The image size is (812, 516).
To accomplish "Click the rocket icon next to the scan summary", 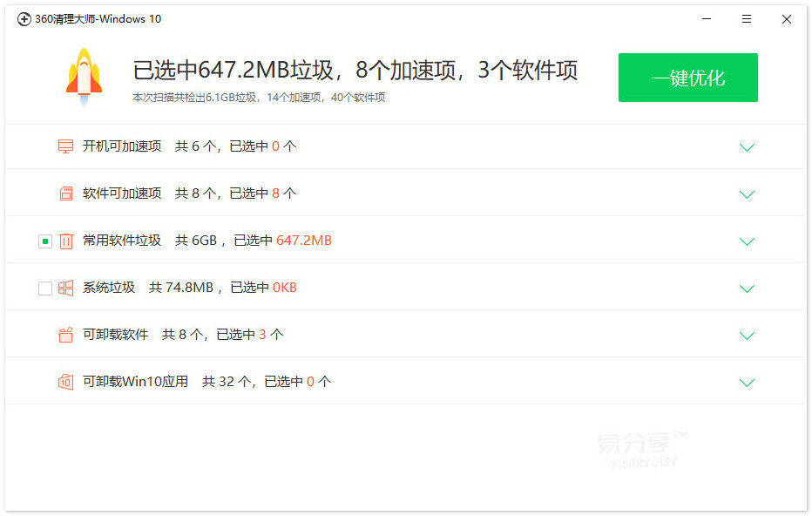I will 81,77.
